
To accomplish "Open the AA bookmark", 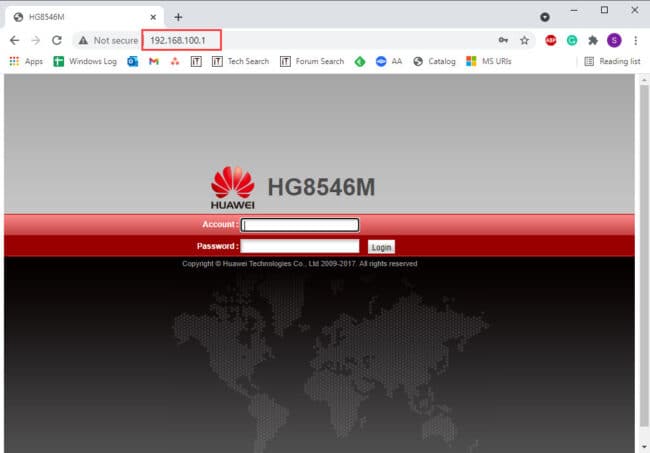I will 389,61.
